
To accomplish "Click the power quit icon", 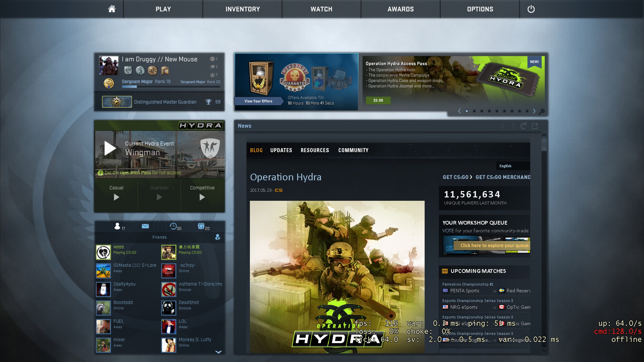I will 531,9.
